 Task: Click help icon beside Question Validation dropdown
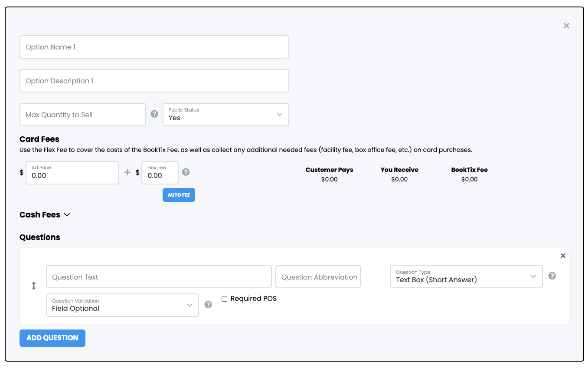pos(208,305)
